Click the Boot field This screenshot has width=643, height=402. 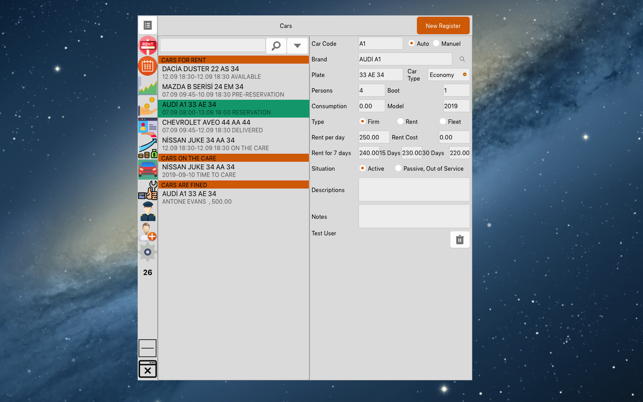click(x=456, y=90)
